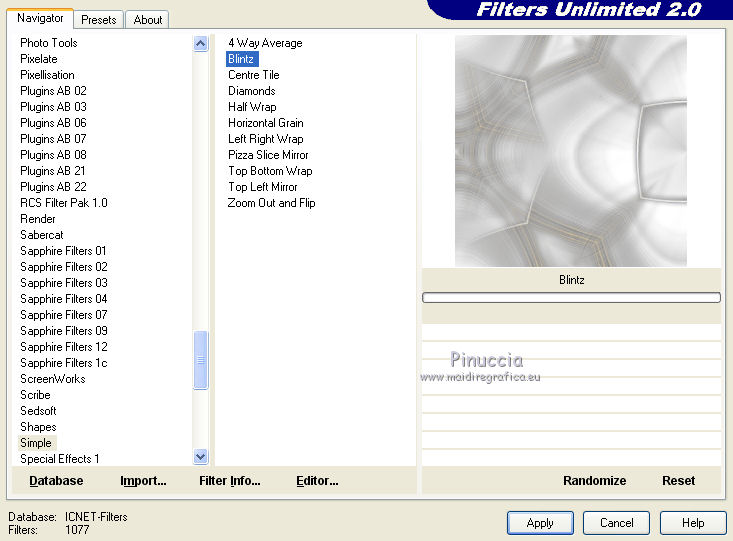Click the Blintz progress bar

571,297
